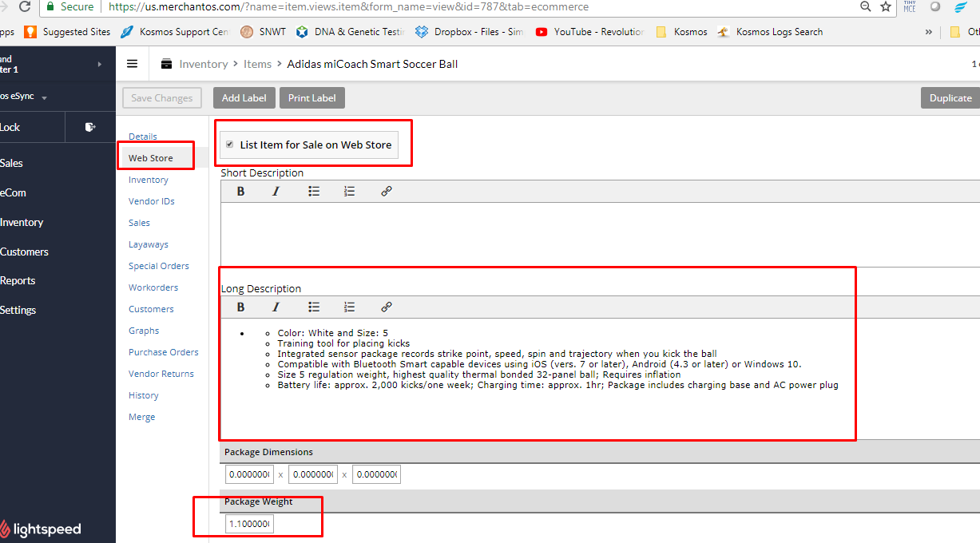The height and width of the screenshot is (543, 980).
Task: Focus the third Package Dimensions field
Action: pos(376,474)
